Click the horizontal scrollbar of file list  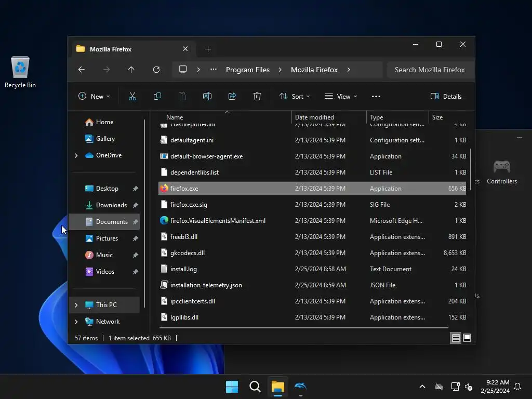[303, 328]
